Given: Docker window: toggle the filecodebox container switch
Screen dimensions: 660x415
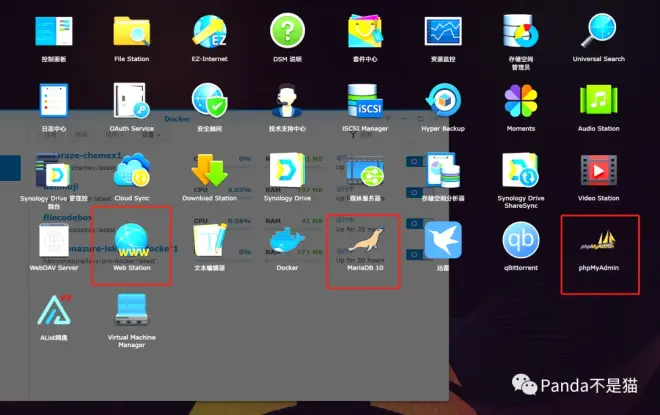Looking at the screenshot, I should pos(414,223).
